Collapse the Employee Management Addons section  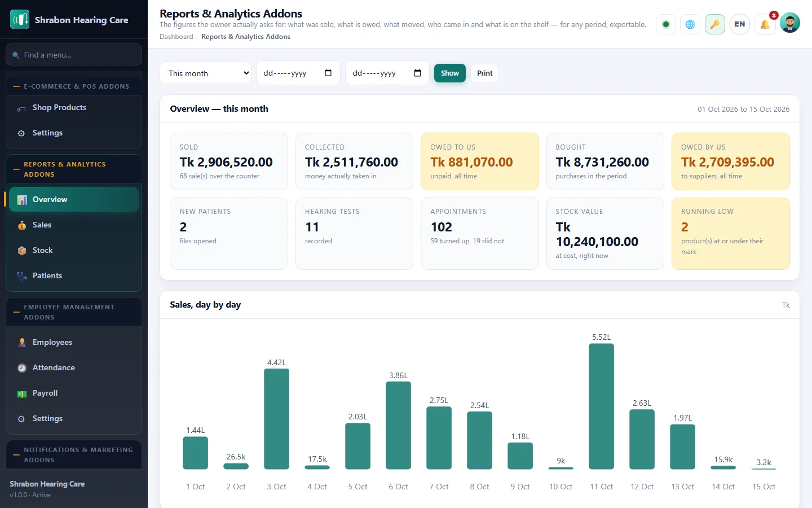74,312
